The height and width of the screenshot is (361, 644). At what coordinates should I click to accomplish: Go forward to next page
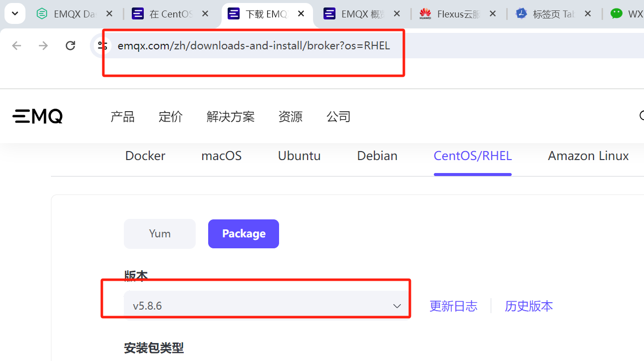[43, 46]
